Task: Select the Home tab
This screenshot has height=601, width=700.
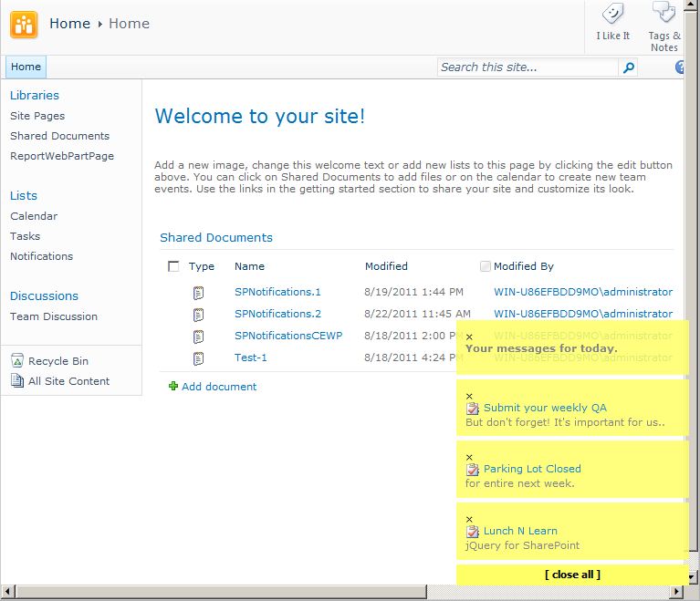Action: [x=26, y=67]
